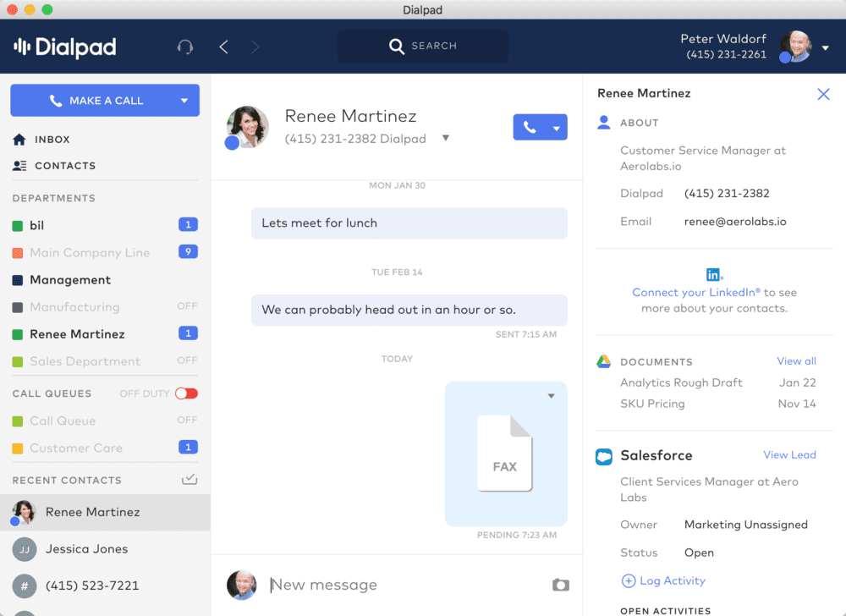846x616 pixels.
Task: Go to Contacts
Action: (64, 166)
